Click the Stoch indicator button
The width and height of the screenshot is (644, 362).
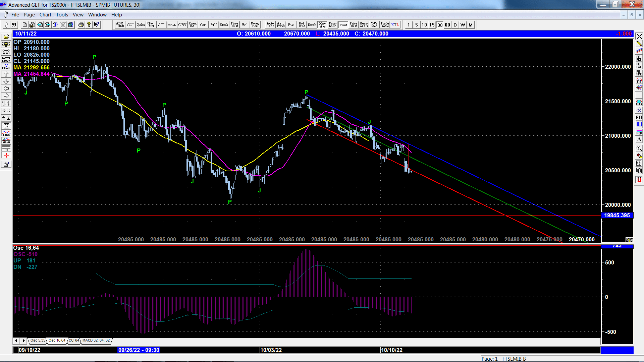[224, 25]
